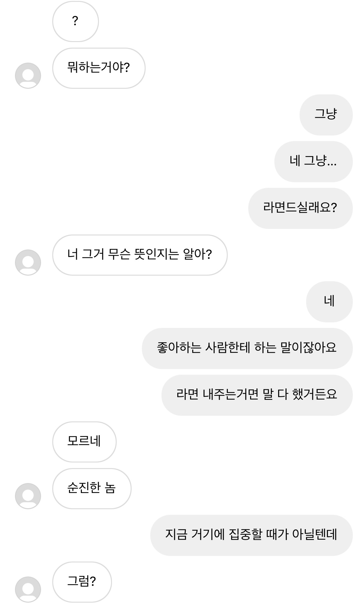Open the profile avatar next to "너 그거 무슨 뜻인지는 알아?"
364x607 pixels.
click(x=28, y=263)
